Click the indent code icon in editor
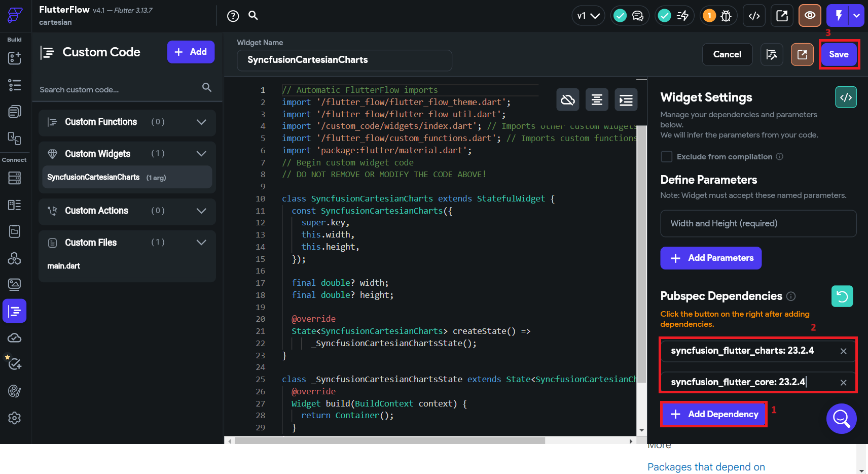The image size is (868, 474). pyautogui.click(x=626, y=99)
